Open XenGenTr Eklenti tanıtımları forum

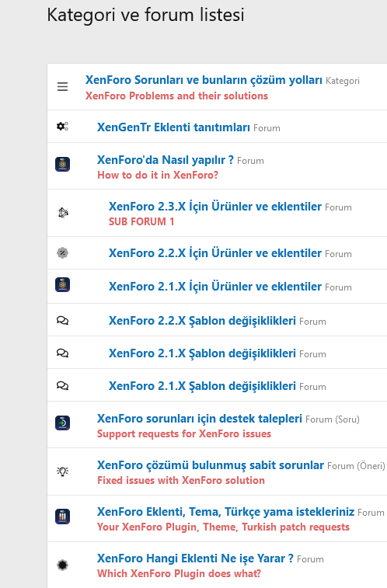click(x=173, y=127)
